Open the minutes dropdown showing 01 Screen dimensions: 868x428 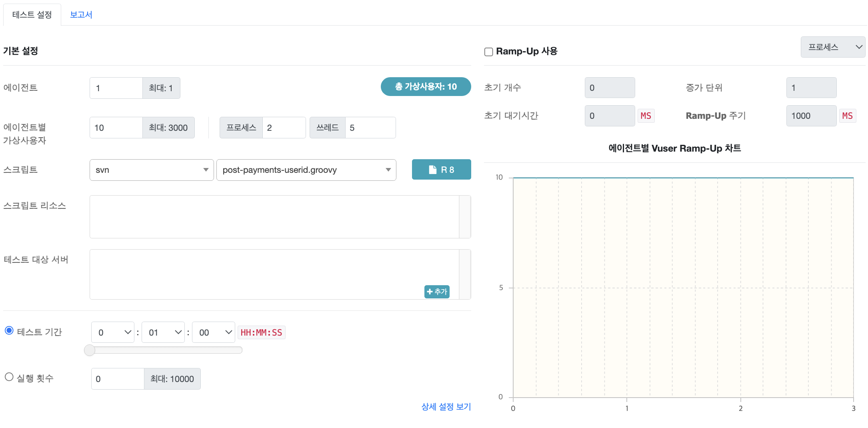point(163,332)
